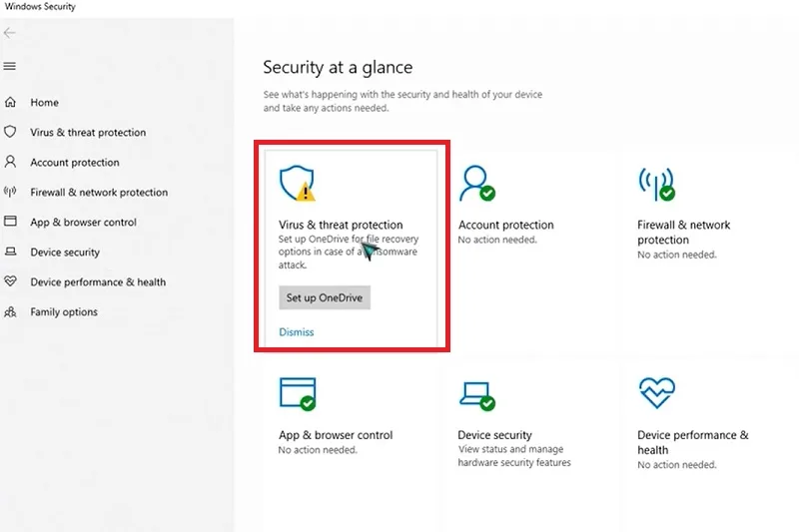Open the App & browser control tile heading
Viewport: 799px width, 532px height.
pos(336,435)
